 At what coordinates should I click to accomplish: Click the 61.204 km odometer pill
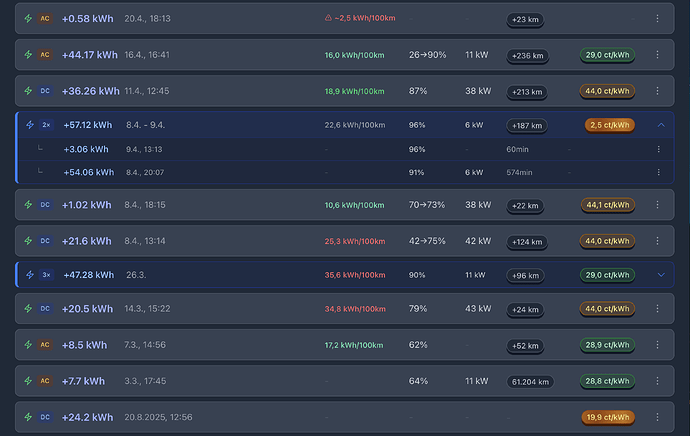pos(530,382)
